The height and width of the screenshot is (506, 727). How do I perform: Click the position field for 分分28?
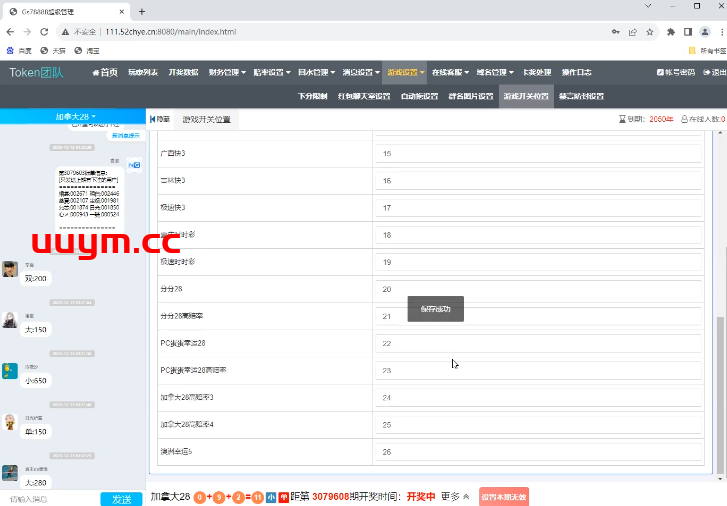coord(539,289)
